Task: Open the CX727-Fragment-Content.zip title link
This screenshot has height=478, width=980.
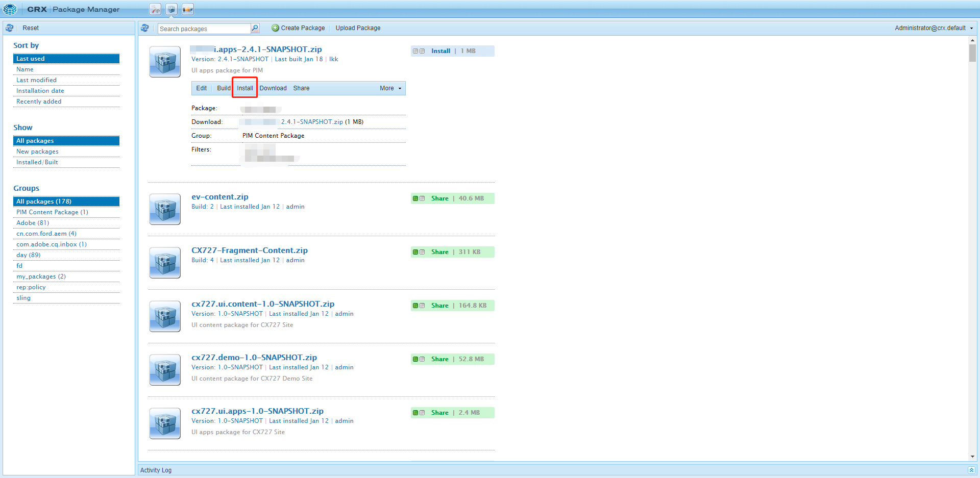Action: (250, 250)
